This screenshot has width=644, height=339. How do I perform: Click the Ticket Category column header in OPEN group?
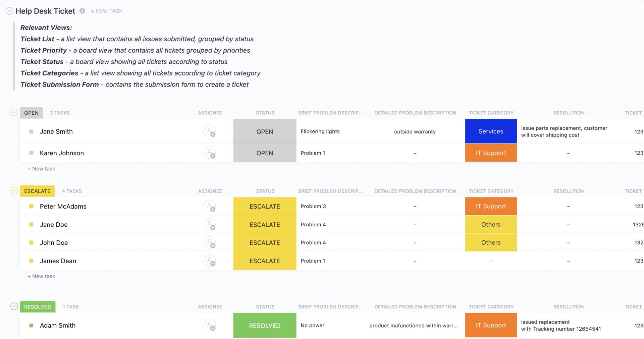coord(491,113)
